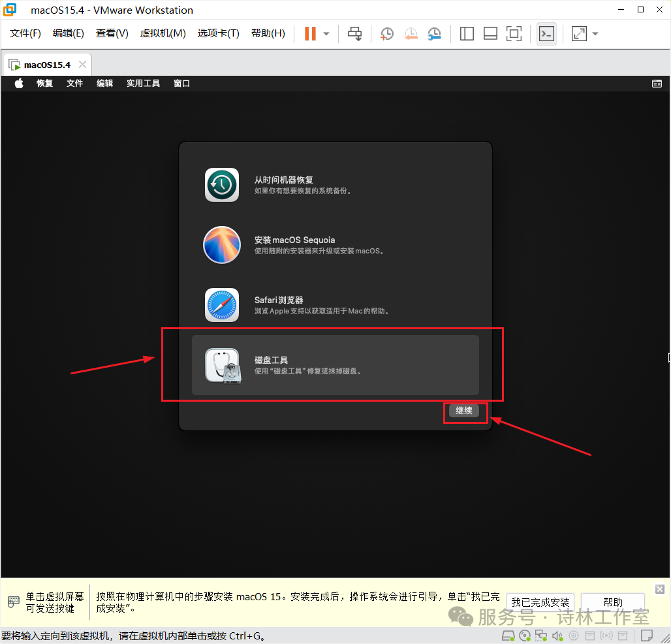Open the console view icon

(546, 33)
